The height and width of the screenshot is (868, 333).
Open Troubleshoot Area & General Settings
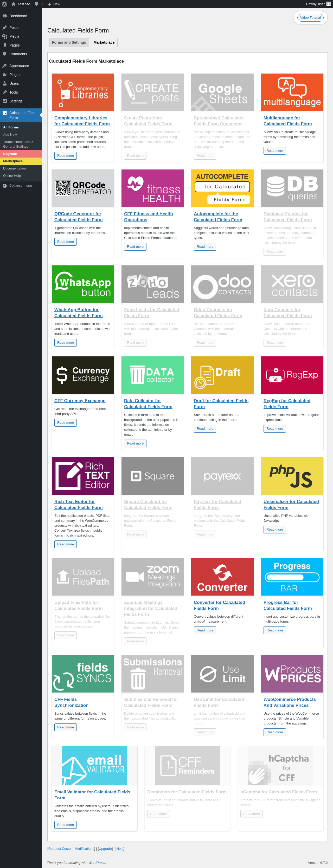click(x=18, y=144)
